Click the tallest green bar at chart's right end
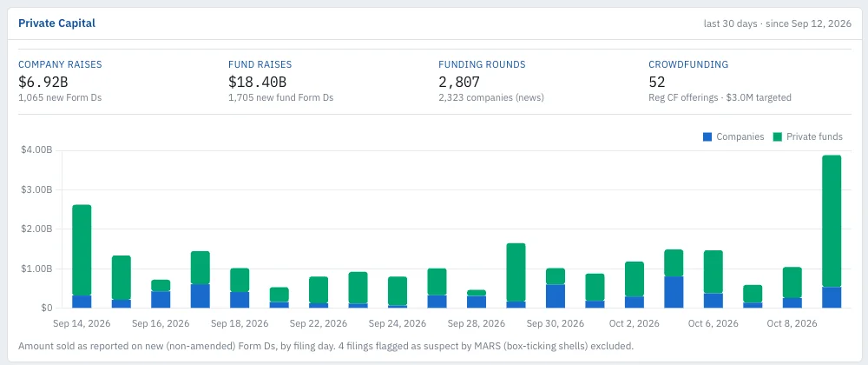 (832, 221)
